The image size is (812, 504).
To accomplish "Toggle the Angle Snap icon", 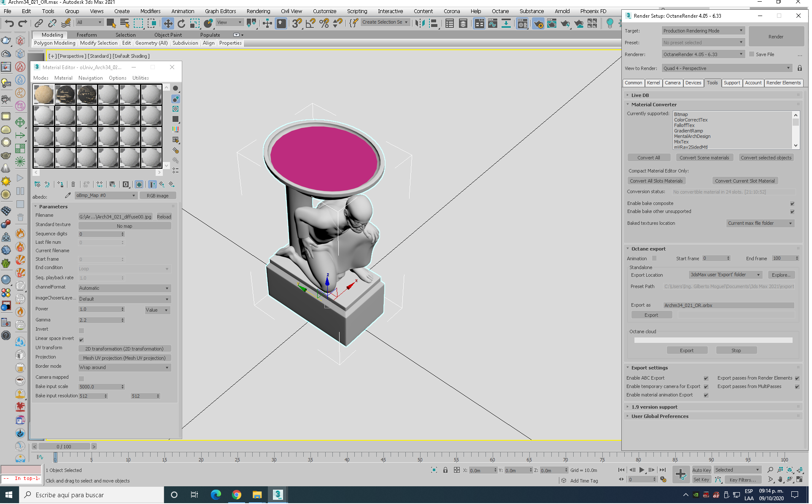I will (310, 23).
